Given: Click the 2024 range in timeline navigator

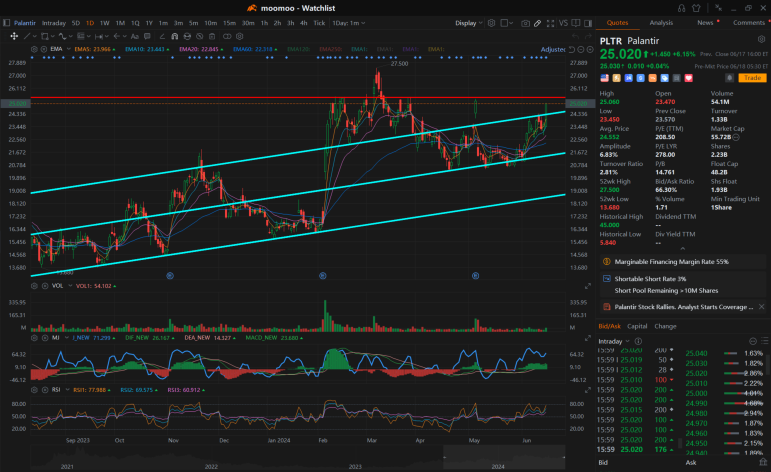Looking at the screenshot, I should [504, 457].
